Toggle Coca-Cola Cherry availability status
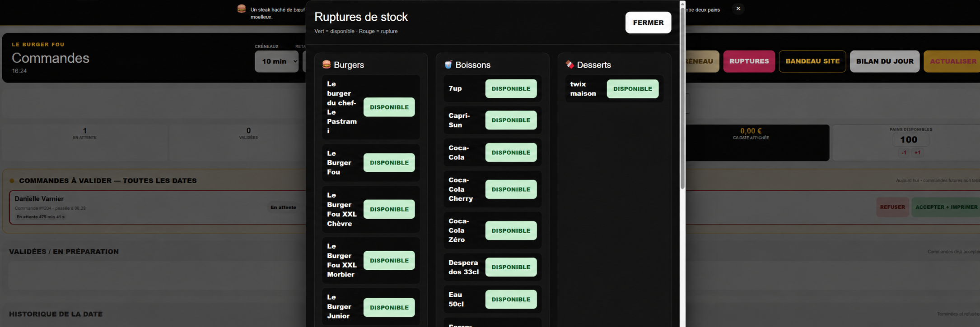 (x=511, y=189)
